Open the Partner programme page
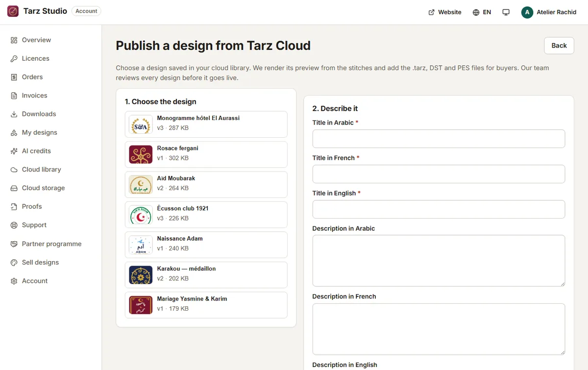Viewport: 588px width, 370px height. [51, 244]
